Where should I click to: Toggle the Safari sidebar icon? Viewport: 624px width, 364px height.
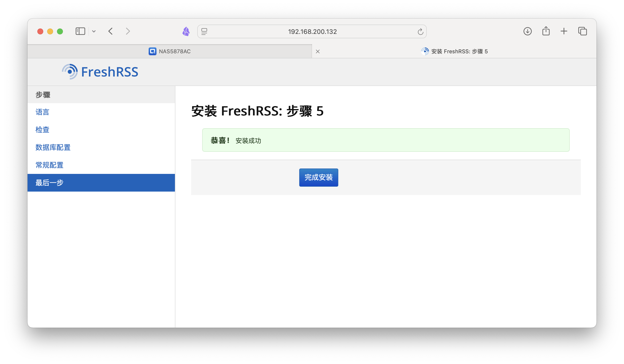pos(80,31)
